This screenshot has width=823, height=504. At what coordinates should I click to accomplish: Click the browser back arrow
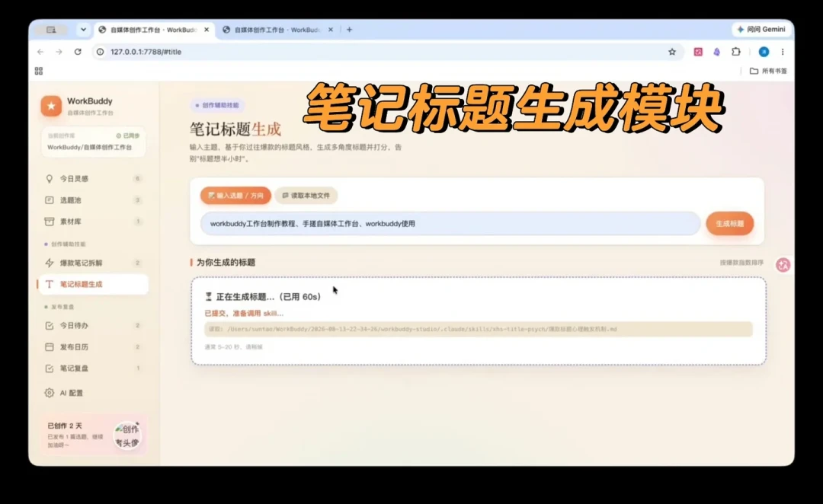40,52
